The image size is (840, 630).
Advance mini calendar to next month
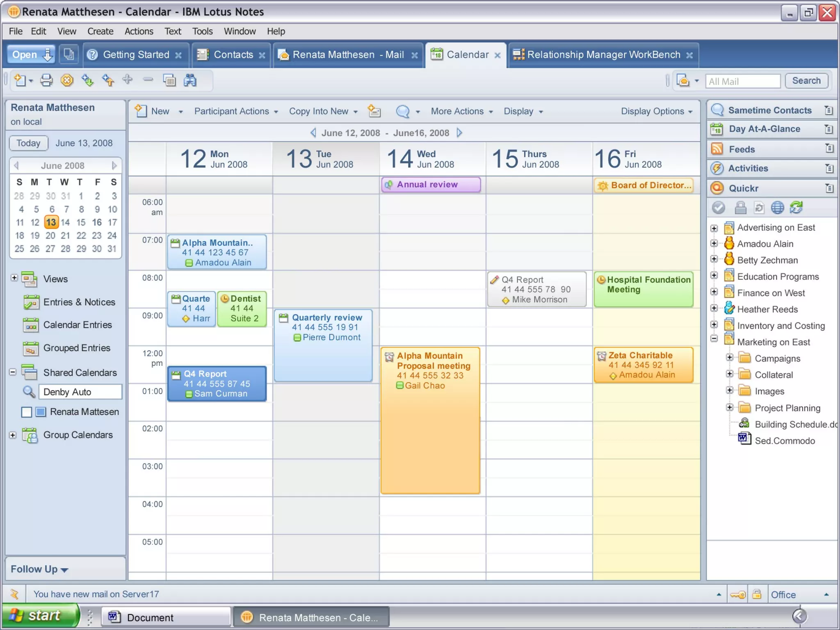point(114,165)
